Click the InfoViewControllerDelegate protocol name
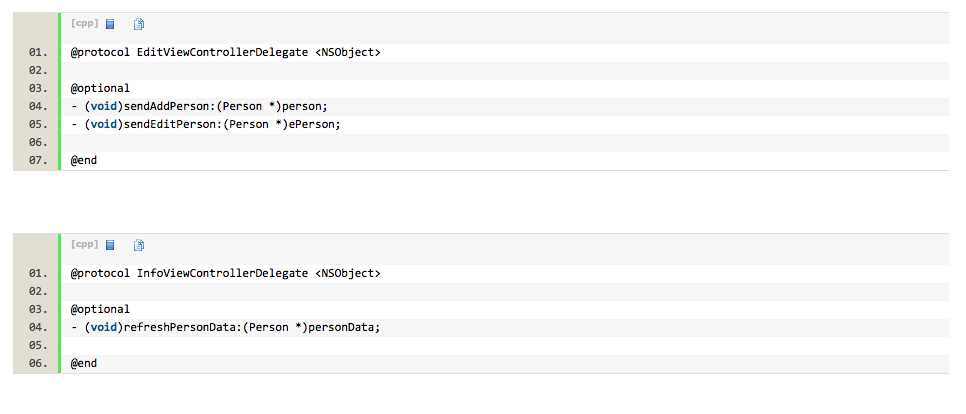 coord(222,273)
